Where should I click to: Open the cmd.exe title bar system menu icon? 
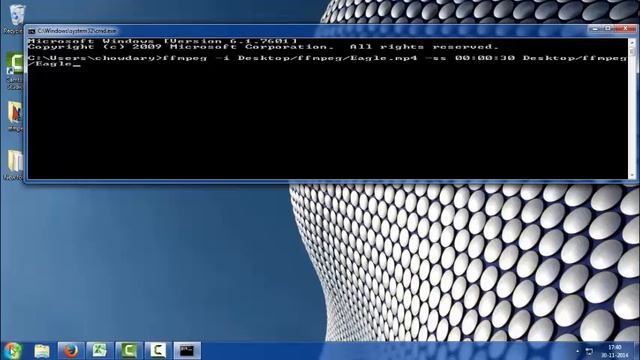pos(32,31)
